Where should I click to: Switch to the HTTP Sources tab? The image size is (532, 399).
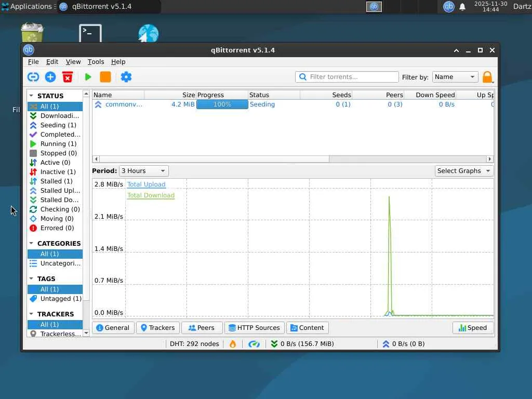pyautogui.click(x=254, y=328)
